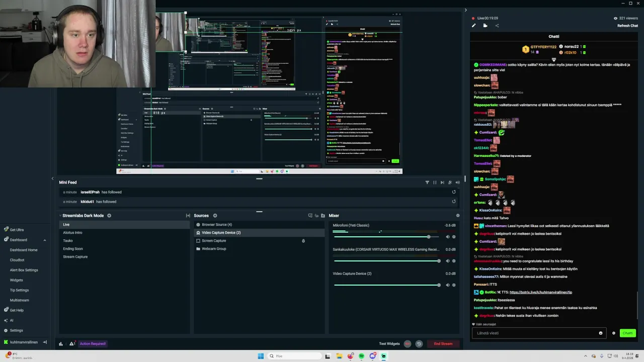The image size is (644, 362).
Task: Select Video Capture Device (2) source
Action: [x=259, y=233]
